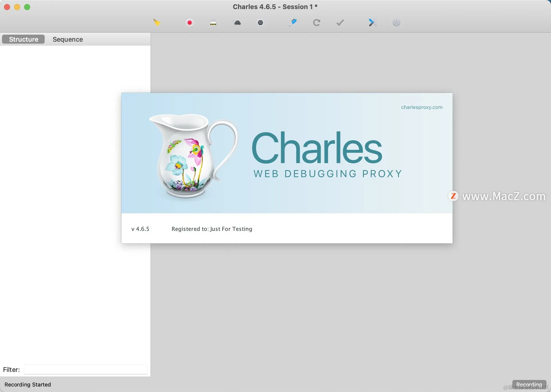Toggle the red Record button
This screenshot has height=392, width=551.
pyautogui.click(x=189, y=22)
